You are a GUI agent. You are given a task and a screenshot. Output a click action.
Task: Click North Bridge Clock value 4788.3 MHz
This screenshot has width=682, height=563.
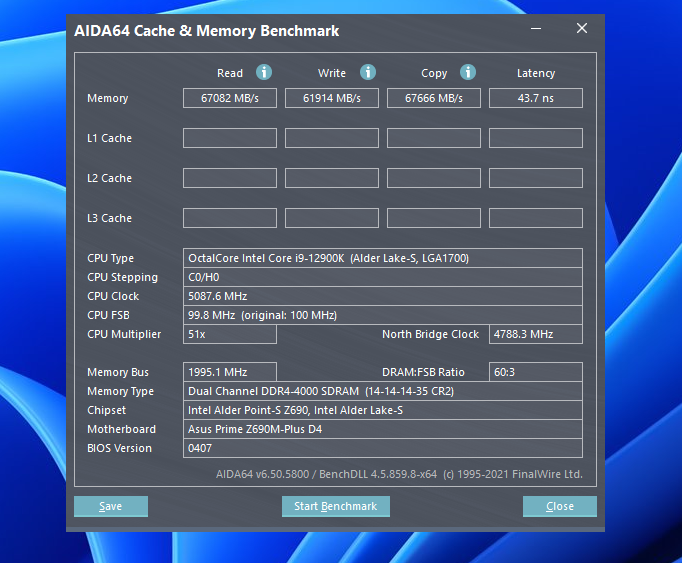(x=536, y=334)
